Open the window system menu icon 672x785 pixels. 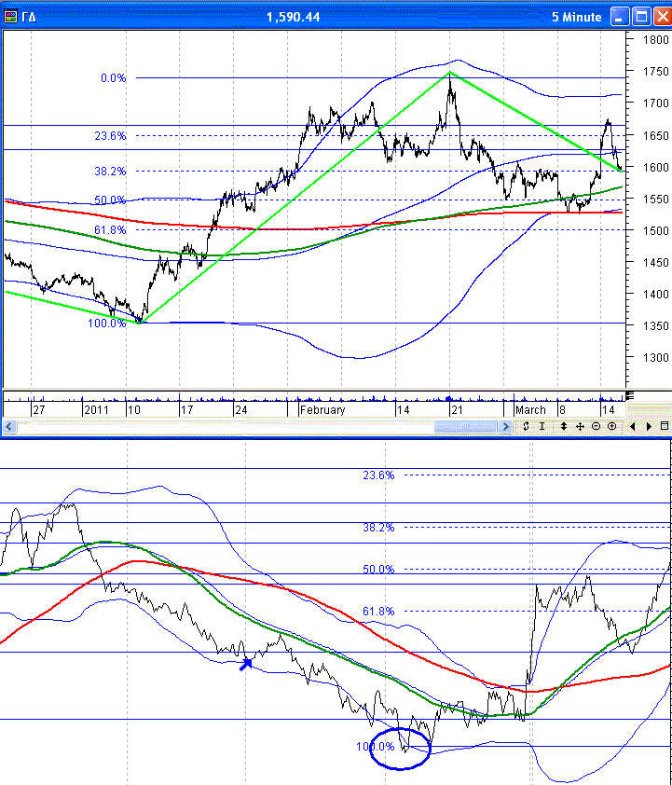[x=11, y=17]
